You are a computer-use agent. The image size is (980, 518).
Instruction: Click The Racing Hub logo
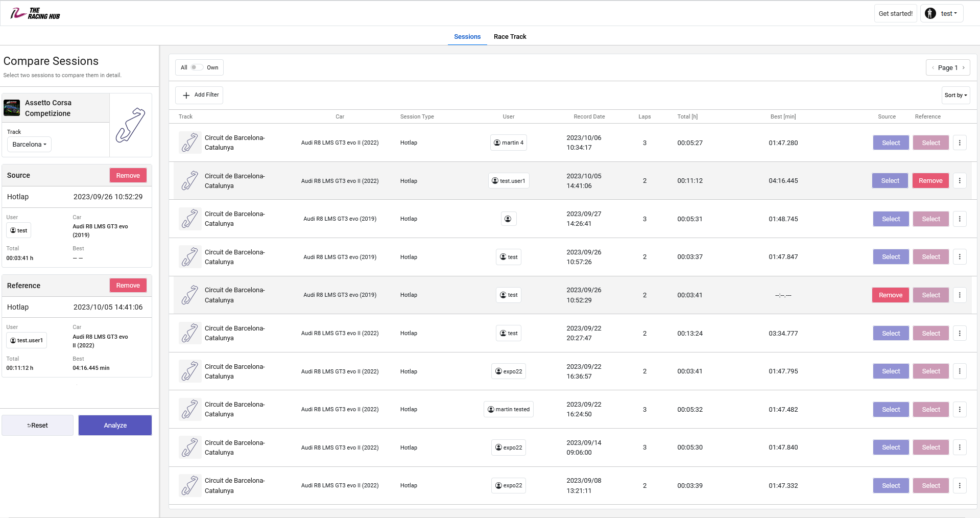point(34,13)
